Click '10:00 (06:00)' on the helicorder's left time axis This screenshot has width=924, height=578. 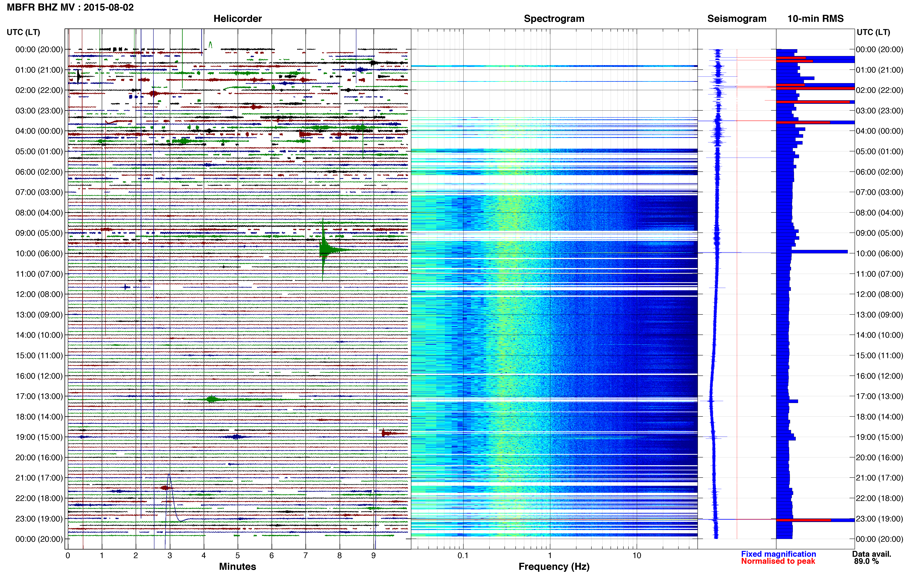point(39,253)
